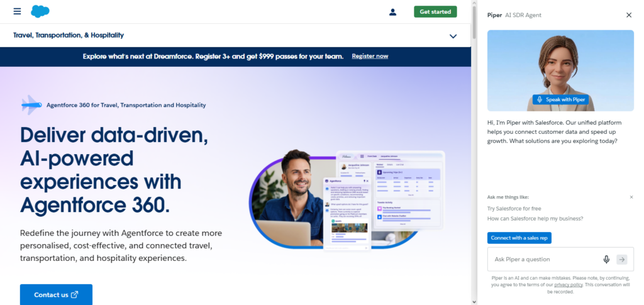
Task: Click the Dreamforce banner announcement text
Action: (x=213, y=56)
